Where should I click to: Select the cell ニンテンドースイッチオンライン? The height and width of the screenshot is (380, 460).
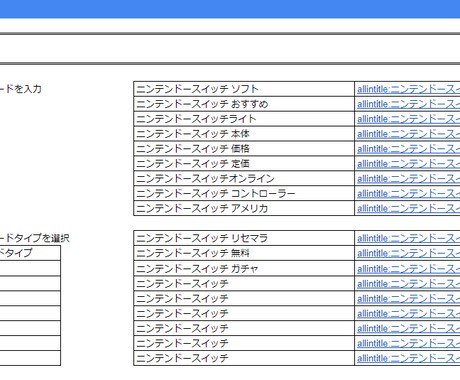point(244,179)
